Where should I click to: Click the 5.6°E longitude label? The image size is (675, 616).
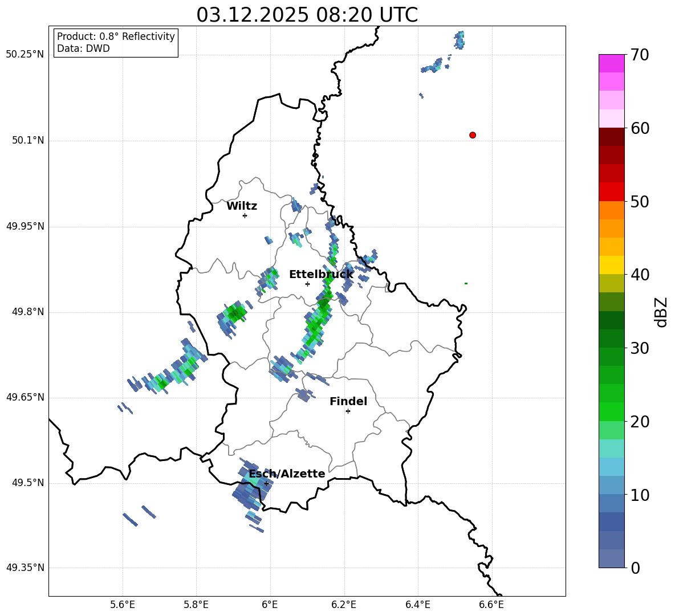click(122, 605)
